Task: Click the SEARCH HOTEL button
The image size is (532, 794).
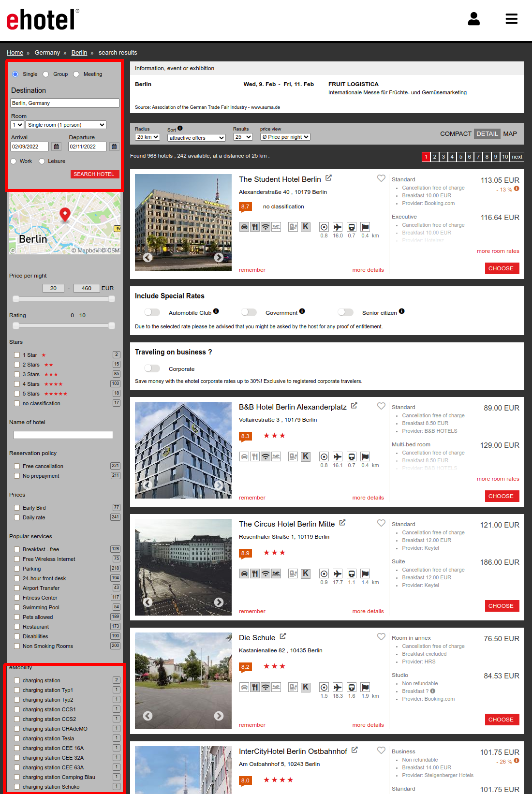Action: pyautogui.click(x=94, y=174)
